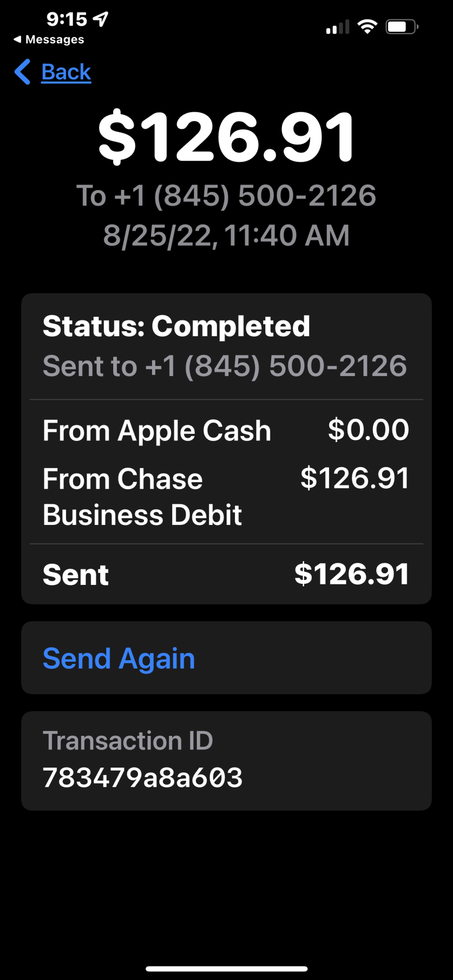The image size is (453, 980).
Task: Tap the 9:15 clock in status bar
Action: pos(67,19)
